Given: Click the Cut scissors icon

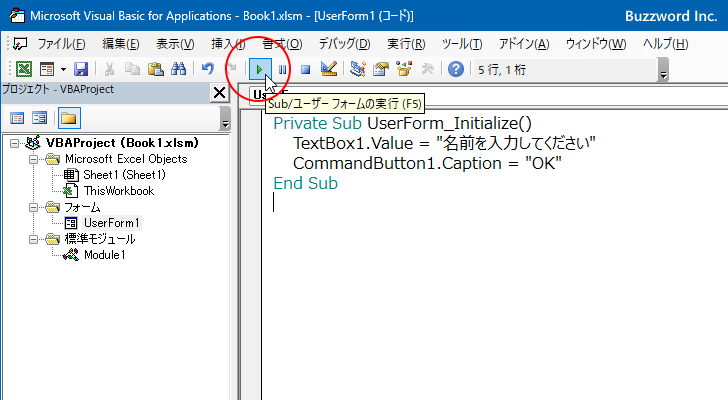Looking at the screenshot, I should (110, 69).
